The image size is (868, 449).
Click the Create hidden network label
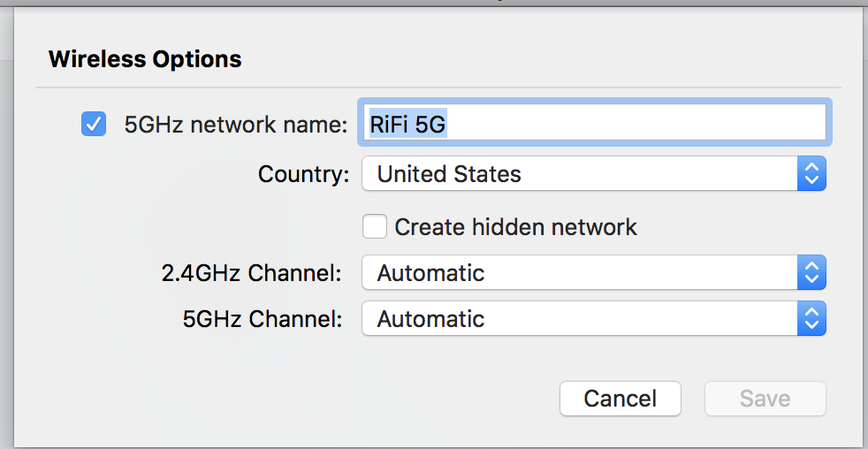(x=515, y=227)
